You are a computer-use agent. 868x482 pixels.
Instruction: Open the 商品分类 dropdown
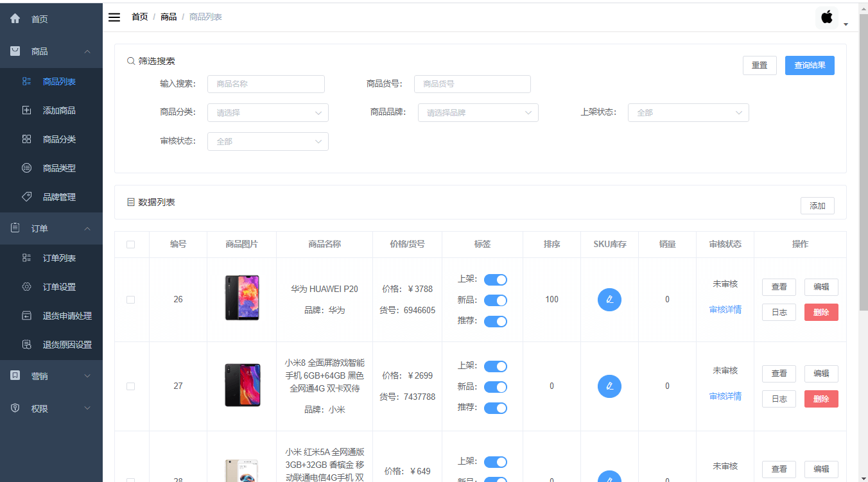click(x=268, y=112)
